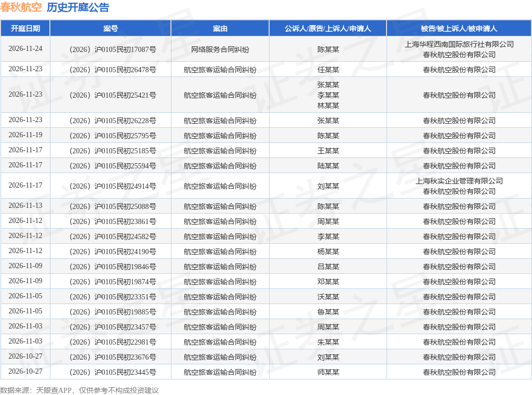
Task: Click the 公诉人/原告/上诉人/申请人 header
Action: 328,29
